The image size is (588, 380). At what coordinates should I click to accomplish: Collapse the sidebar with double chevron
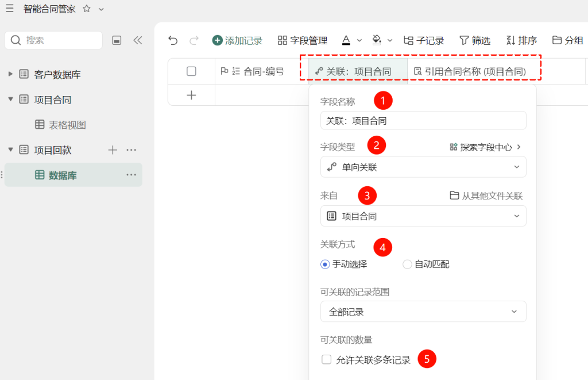pos(138,40)
